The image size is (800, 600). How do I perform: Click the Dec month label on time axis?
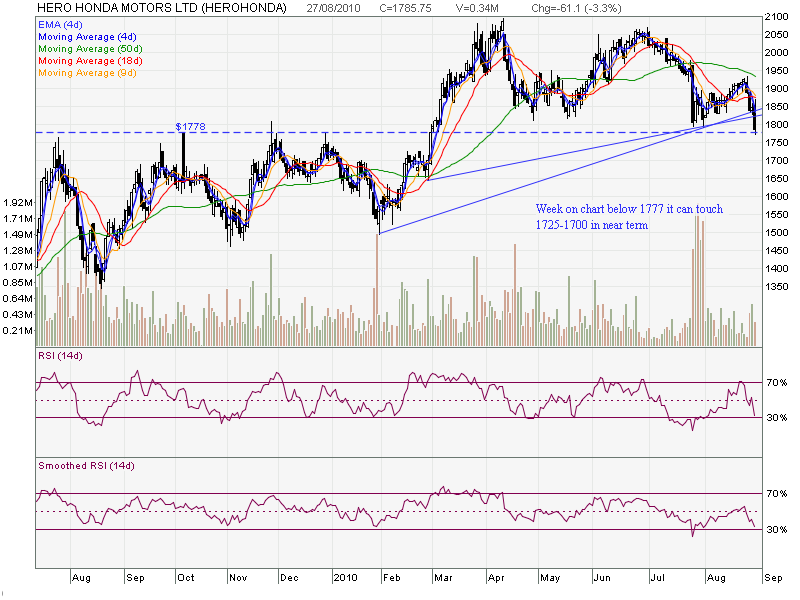tap(289, 578)
